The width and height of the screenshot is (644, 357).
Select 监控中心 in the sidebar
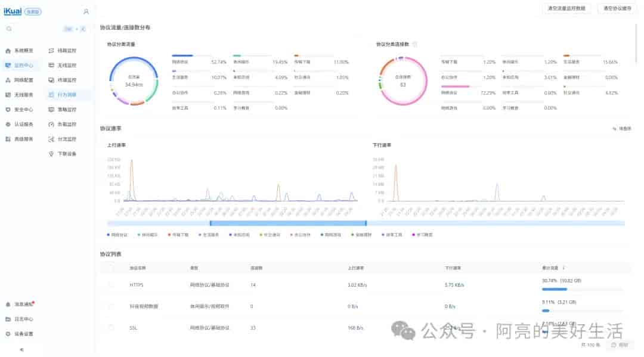click(20, 65)
